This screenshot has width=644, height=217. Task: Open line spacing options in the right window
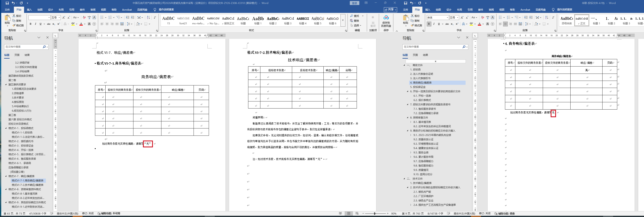tap(528, 24)
